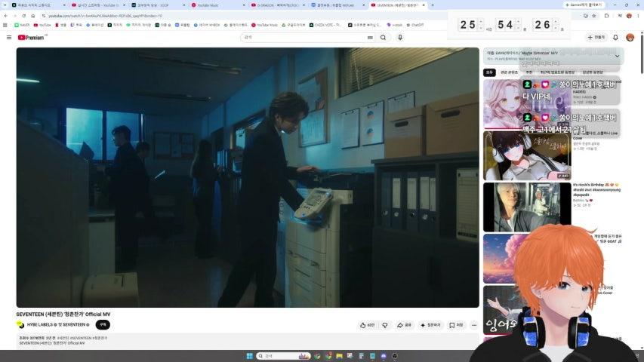
Task: Go to the YouTube Premium home logo
Action: 32,38
